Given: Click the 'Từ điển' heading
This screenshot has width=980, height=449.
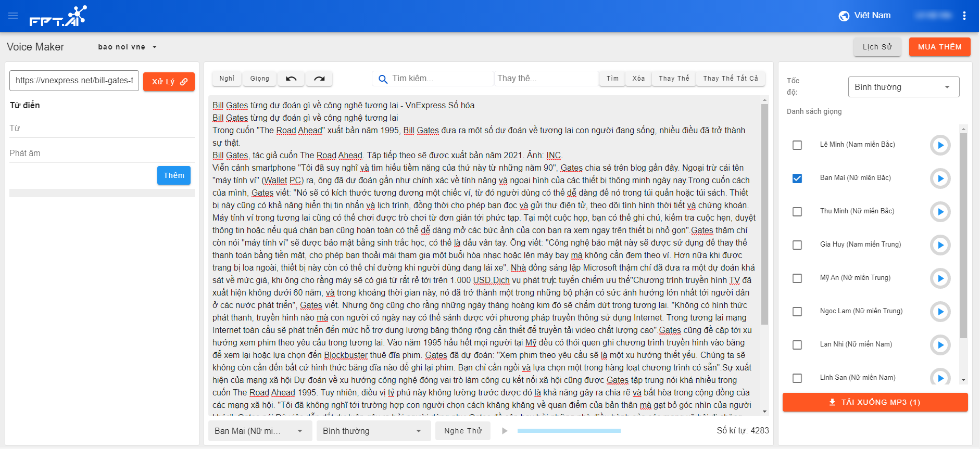Looking at the screenshot, I should pos(24,105).
